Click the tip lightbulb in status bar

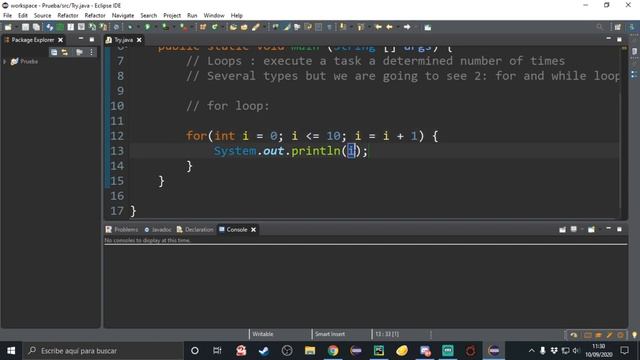click(x=634, y=335)
